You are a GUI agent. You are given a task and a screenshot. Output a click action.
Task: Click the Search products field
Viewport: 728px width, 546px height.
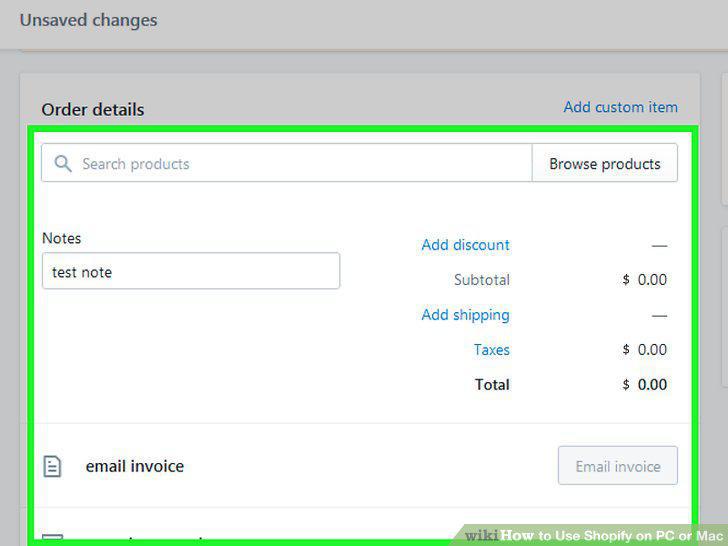tap(286, 163)
